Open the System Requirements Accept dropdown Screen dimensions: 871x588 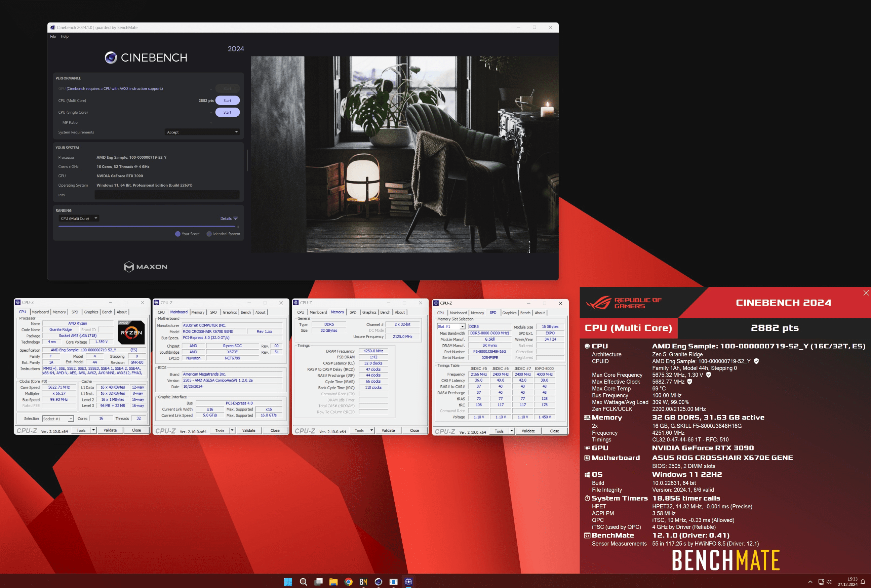pos(202,132)
